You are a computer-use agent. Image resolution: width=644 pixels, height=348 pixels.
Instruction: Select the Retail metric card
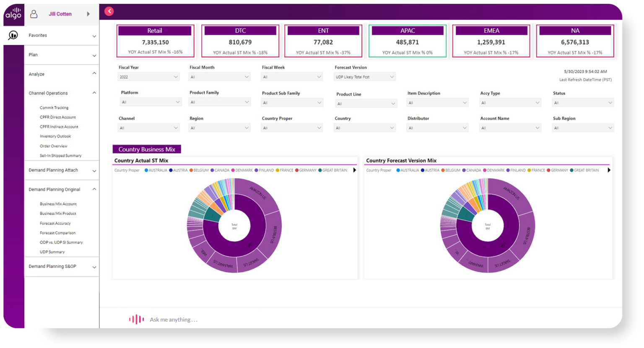point(155,41)
